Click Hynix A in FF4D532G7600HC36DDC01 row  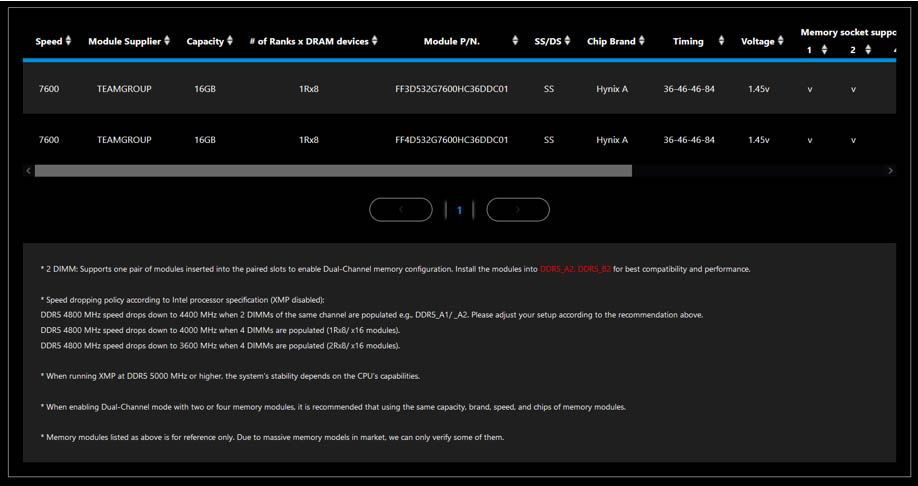[612, 141]
